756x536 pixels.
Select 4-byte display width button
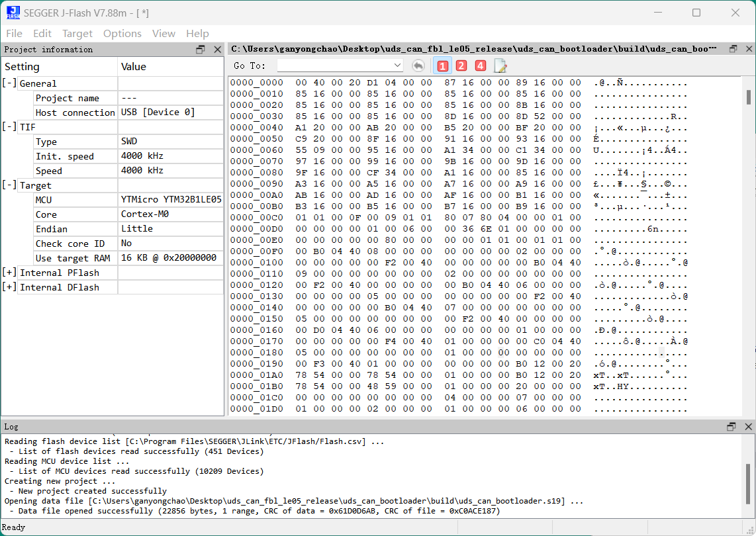[x=480, y=66]
